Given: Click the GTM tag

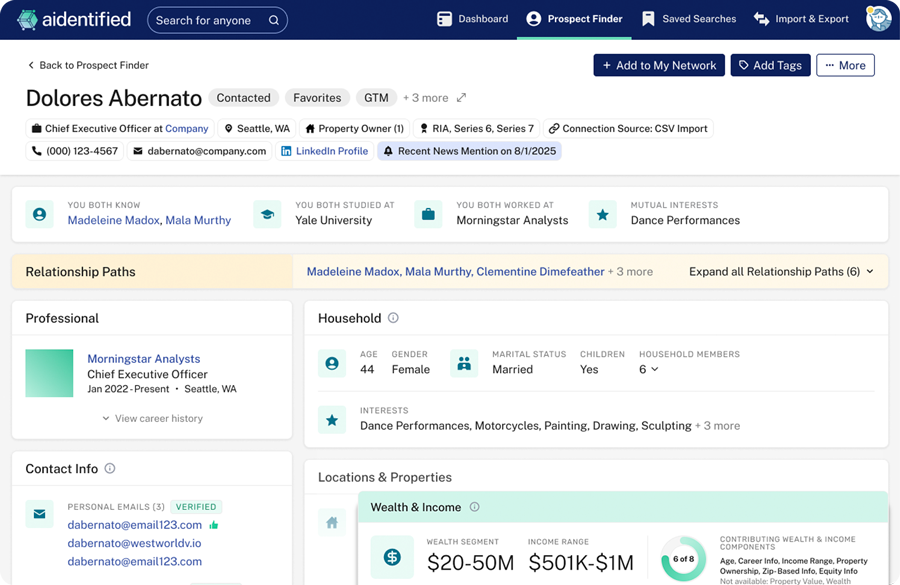Looking at the screenshot, I should (x=376, y=98).
